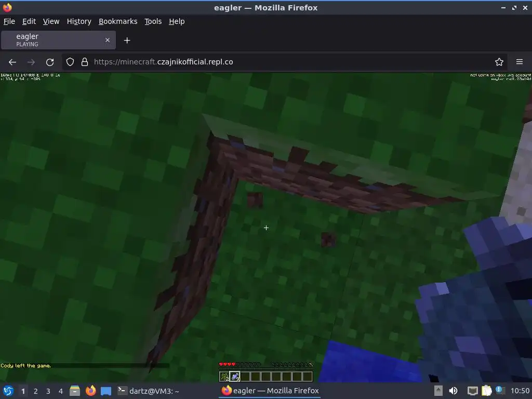Viewport: 532px width, 399px height.
Task: Open the volume control speaker icon
Action: [453, 391]
